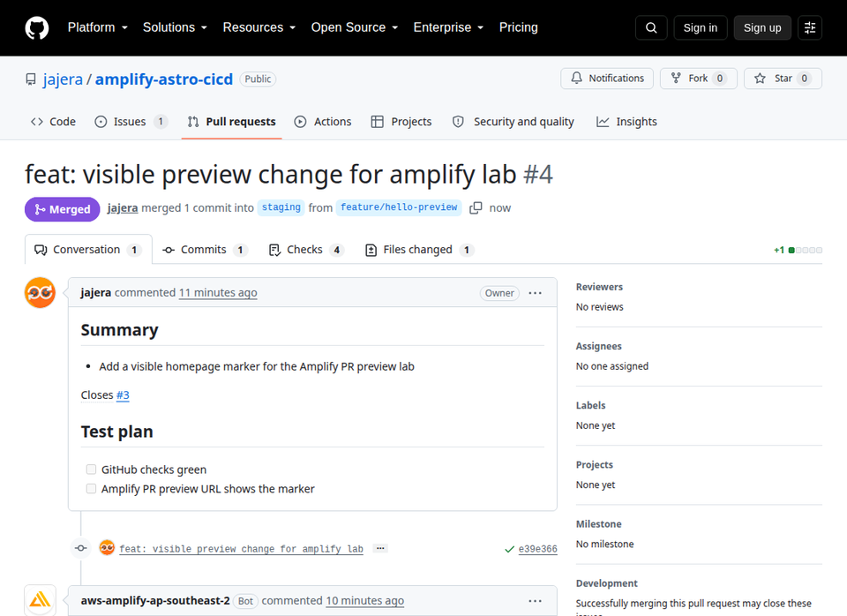The width and height of the screenshot is (847, 616).
Task: Click the jajera author name in the comment header
Action: (95, 292)
